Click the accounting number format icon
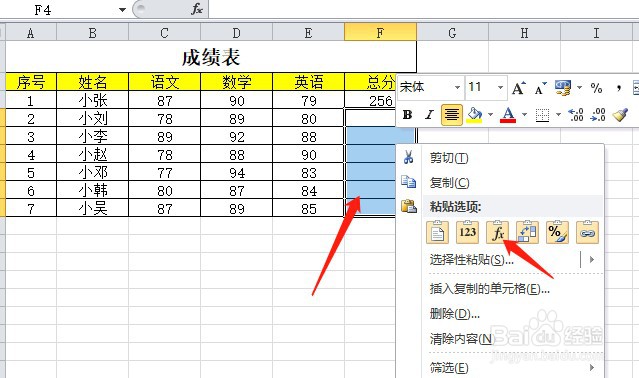The width and height of the screenshot is (639, 378). [563, 88]
